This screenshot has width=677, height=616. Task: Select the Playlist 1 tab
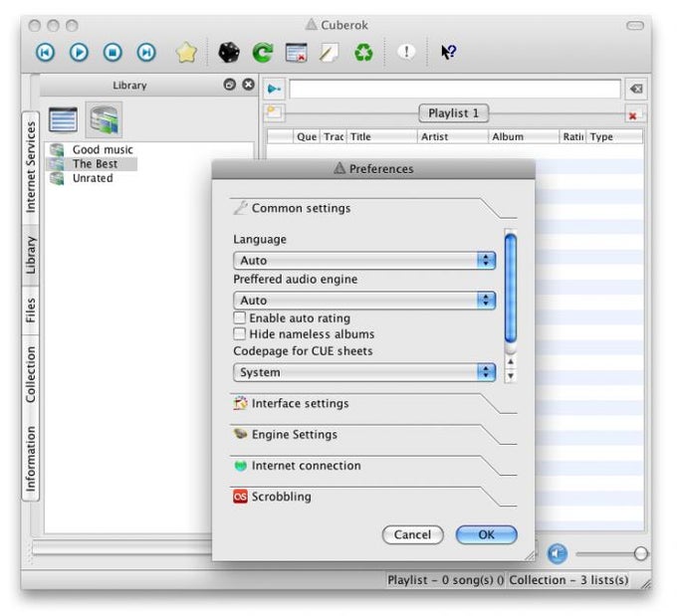tap(453, 113)
